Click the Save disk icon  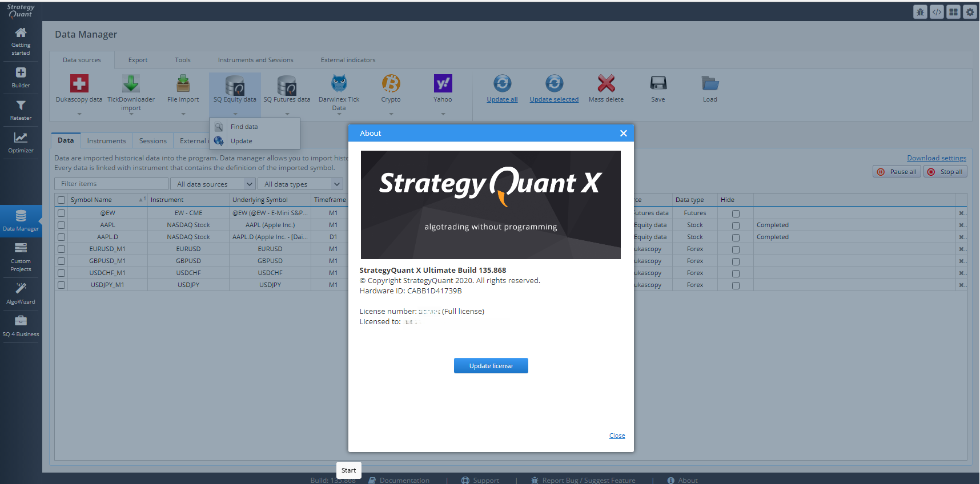[x=658, y=83]
